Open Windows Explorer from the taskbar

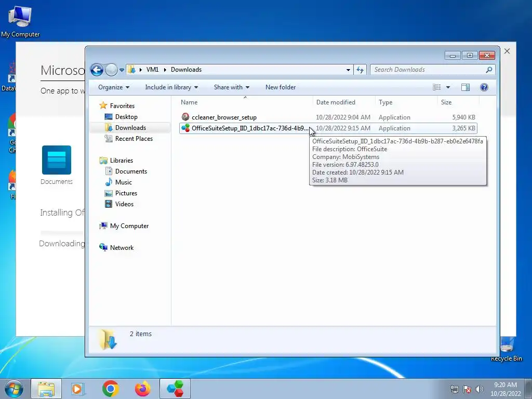click(x=46, y=389)
